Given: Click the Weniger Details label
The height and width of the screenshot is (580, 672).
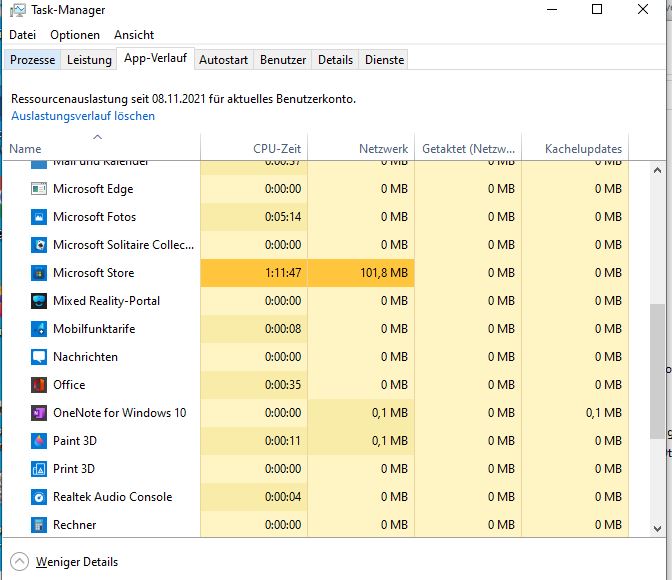Looking at the screenshot, I should point(77,562).
